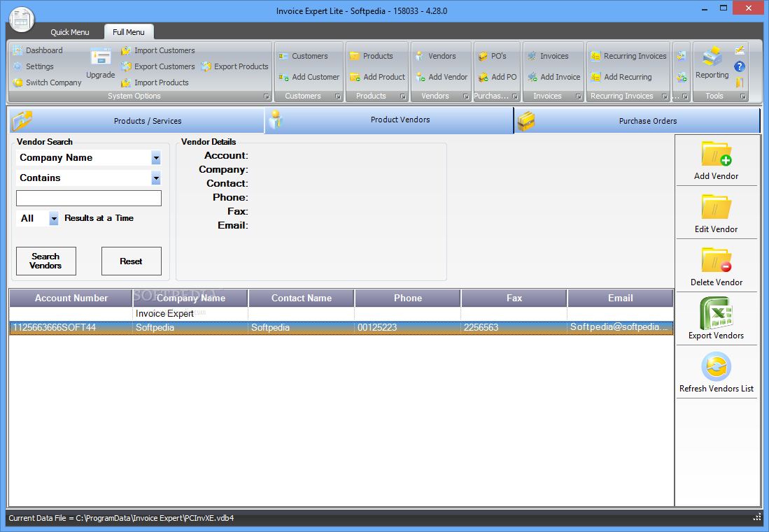This screenshot has width=769, height=532.
Task: Sort by Company Name column header
Action: 191,298
